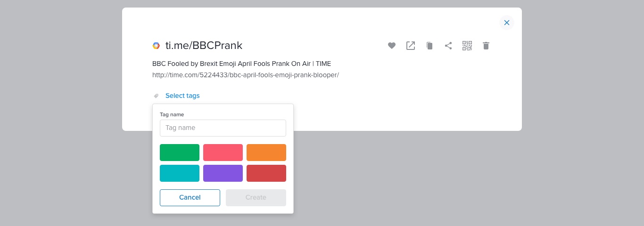The width and height of the screenshot is (644, 226).
Task: Select the purple tag color
Action: pyautogui.click(x=223, y=173)
